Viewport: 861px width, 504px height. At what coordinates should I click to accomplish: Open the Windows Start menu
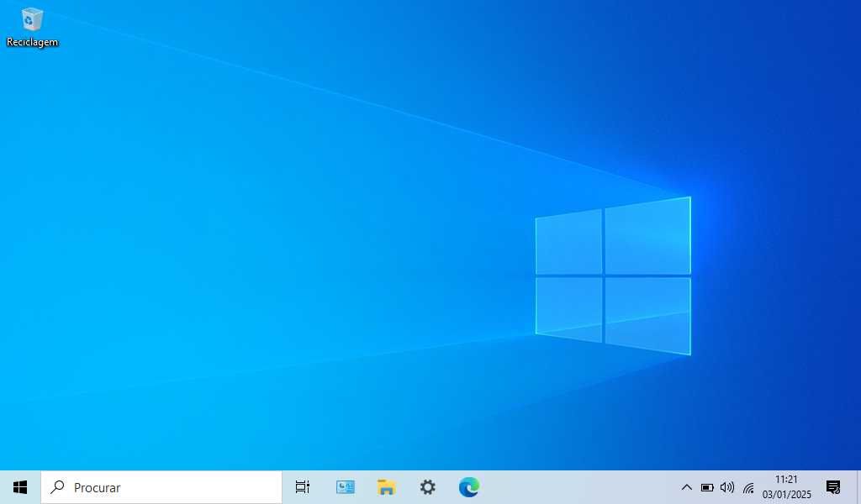[x=20, y=487]
